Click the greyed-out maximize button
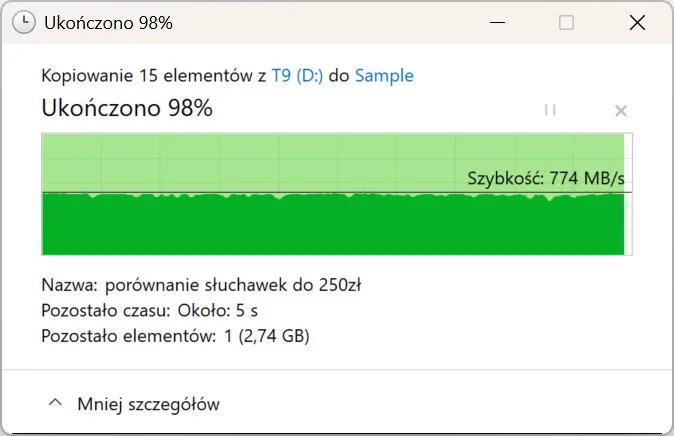This screenshot has width=674, height=436. click(566, 23)
